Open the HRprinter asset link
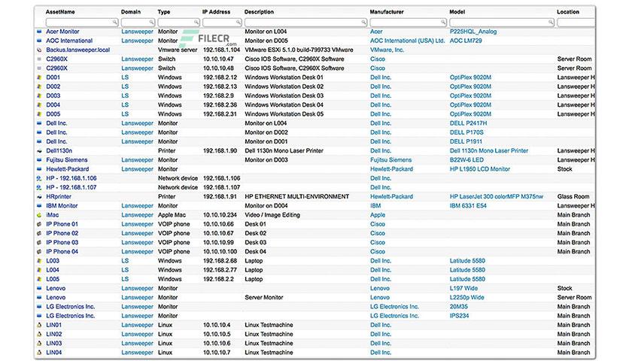Viewport: 629px width, 364px height. click(59, 197)
